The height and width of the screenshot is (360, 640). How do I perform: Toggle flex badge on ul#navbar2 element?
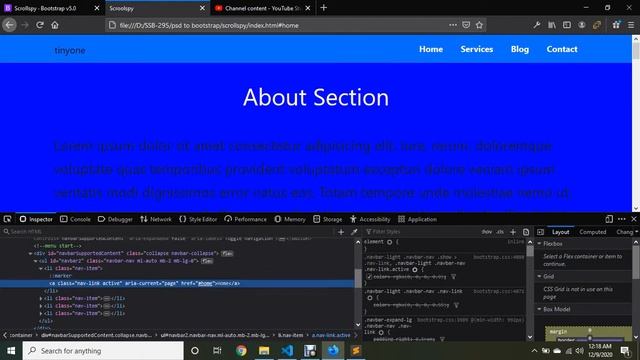tap(207, 261)
